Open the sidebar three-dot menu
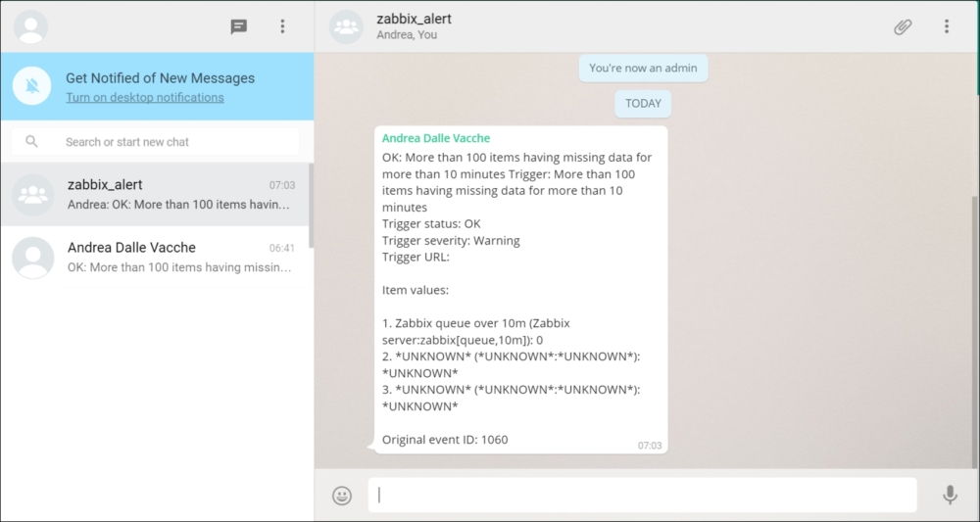980x522 pixels. coord(283,26)
